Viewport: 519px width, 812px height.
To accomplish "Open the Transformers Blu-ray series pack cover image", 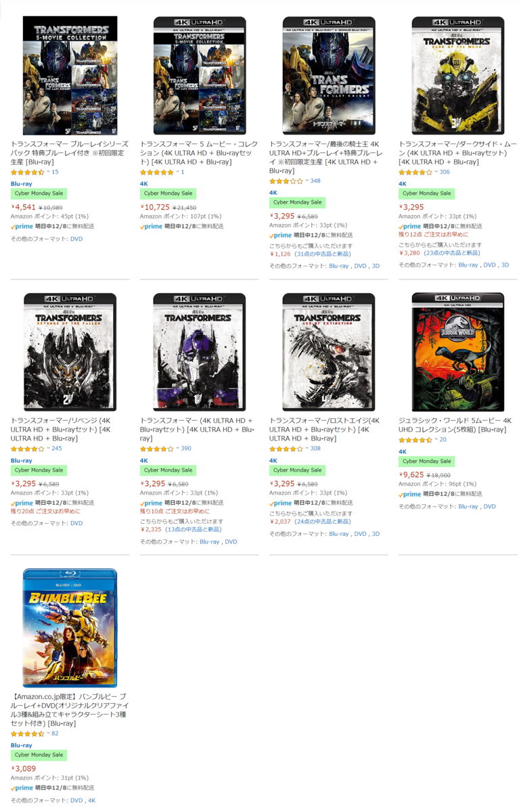I will pyautogui.click(x=70, y=76).
